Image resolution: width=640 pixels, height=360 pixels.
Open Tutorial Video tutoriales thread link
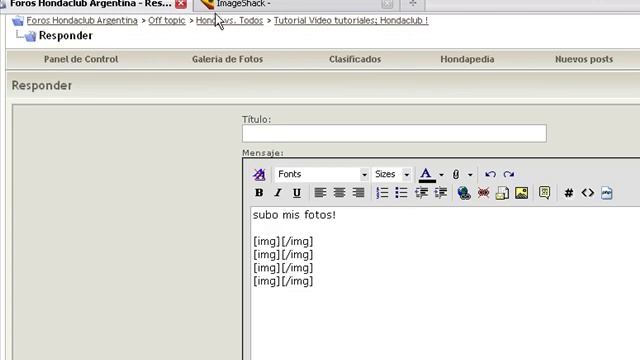pyautogui.click(x=351, y=20)
